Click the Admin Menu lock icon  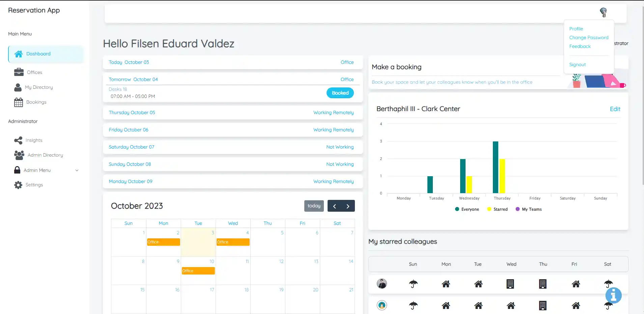(17, 170)
